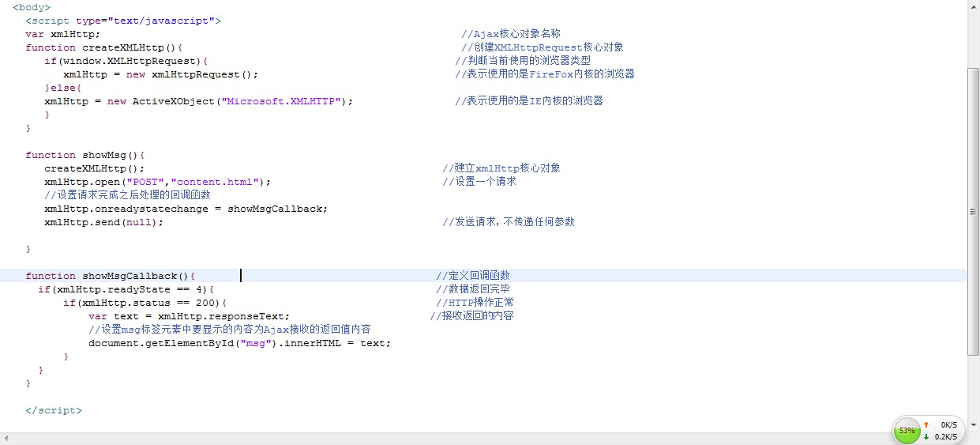Click the "//数据返回完毕" comment
The image size is (980, 445).
[473, 289]
